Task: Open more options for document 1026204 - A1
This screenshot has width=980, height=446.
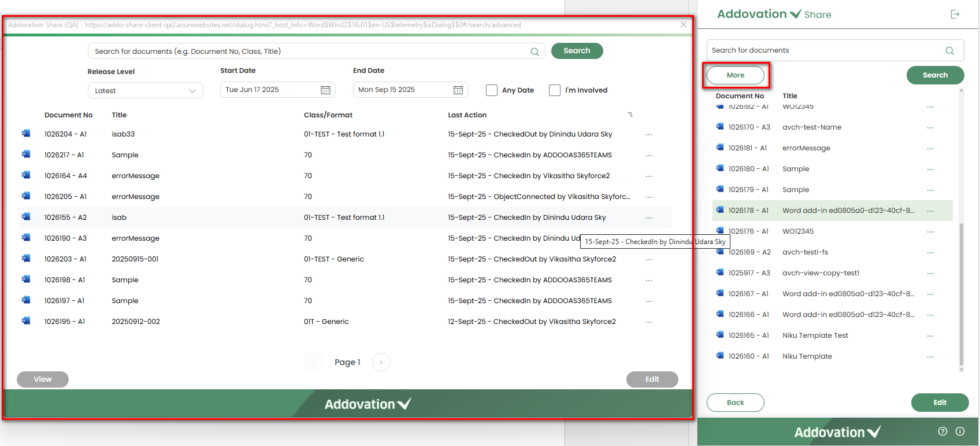Action: click(x=649, y=135)
